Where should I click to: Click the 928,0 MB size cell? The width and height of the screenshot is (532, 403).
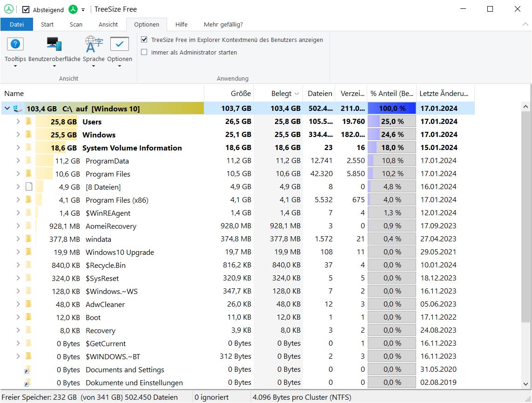(x=236, y=226)
